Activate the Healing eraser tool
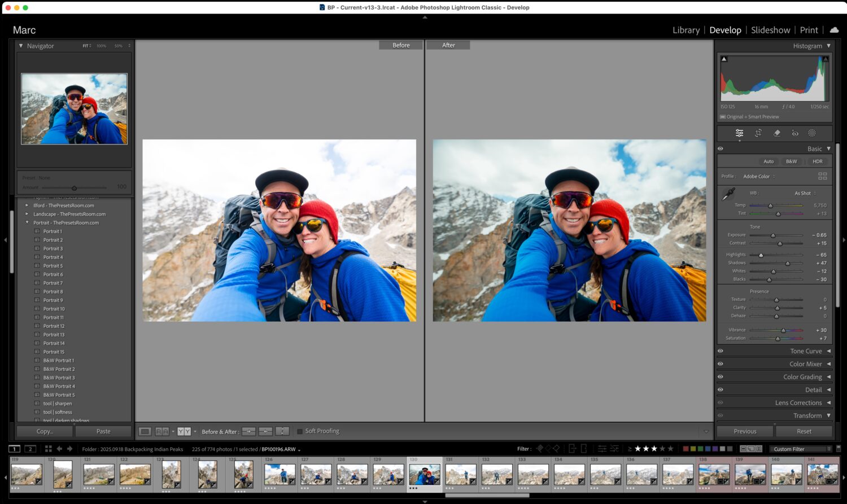Image resolution: width=847 pixels, height=504 pixels. [x=777, y=133]
